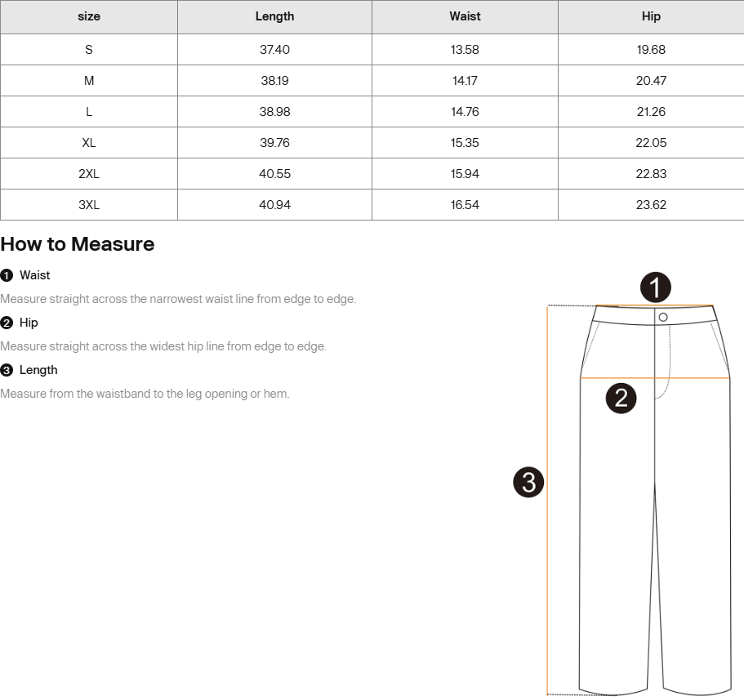Click the small Waist bullet icon numbered 1
744x700 pixels.
pyautogui.click(x=7, y=275)
